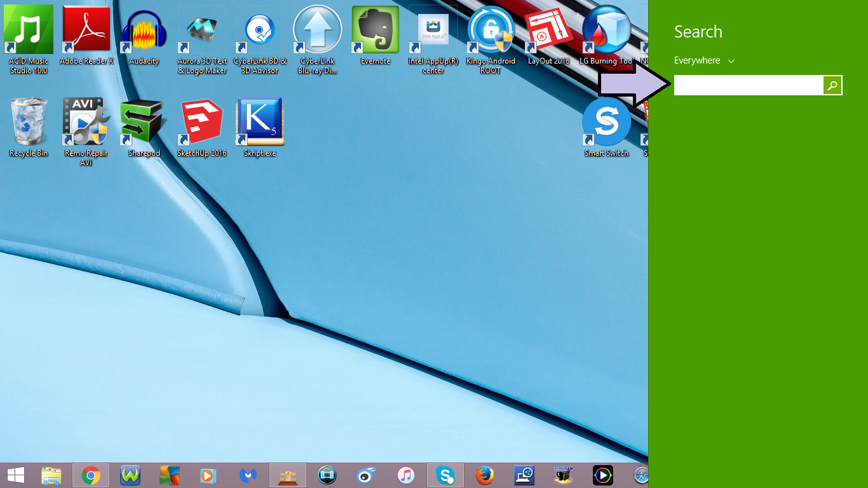Open green W app in taskbar
The width and height of the screenshot is (868, 488).
(x=130, y=475)
